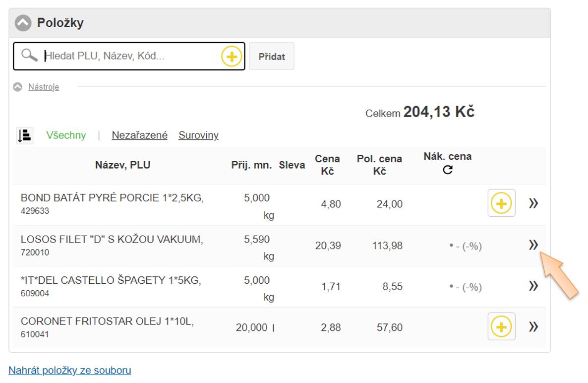Switch to the Nezařazené filter
Viewport: 588px width, 383px height.
(139, 135)
